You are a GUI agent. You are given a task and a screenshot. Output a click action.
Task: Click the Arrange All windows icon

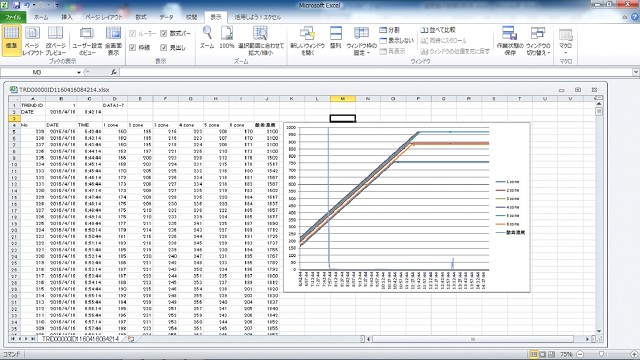point(336,33)
